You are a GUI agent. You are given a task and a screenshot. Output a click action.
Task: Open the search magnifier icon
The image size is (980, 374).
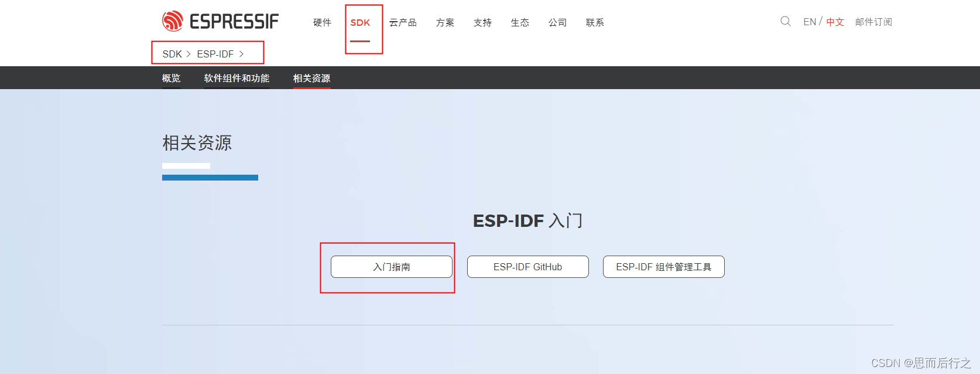(x=786, y=21)
